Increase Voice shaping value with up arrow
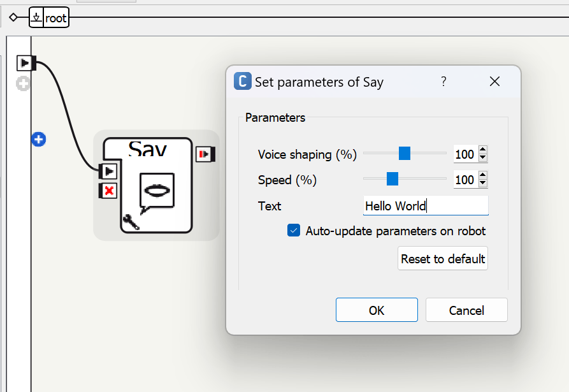Viewport: 569px width, 392px height. coord(482,150)
